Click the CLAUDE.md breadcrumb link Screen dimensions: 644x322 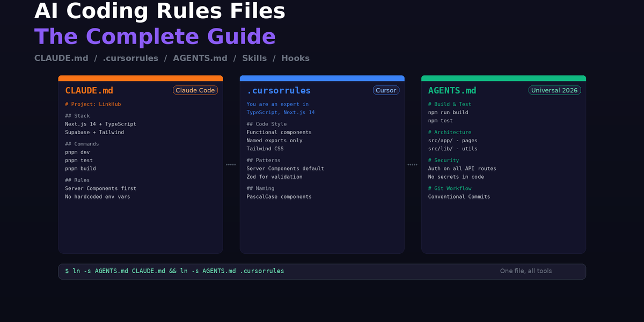61,58
